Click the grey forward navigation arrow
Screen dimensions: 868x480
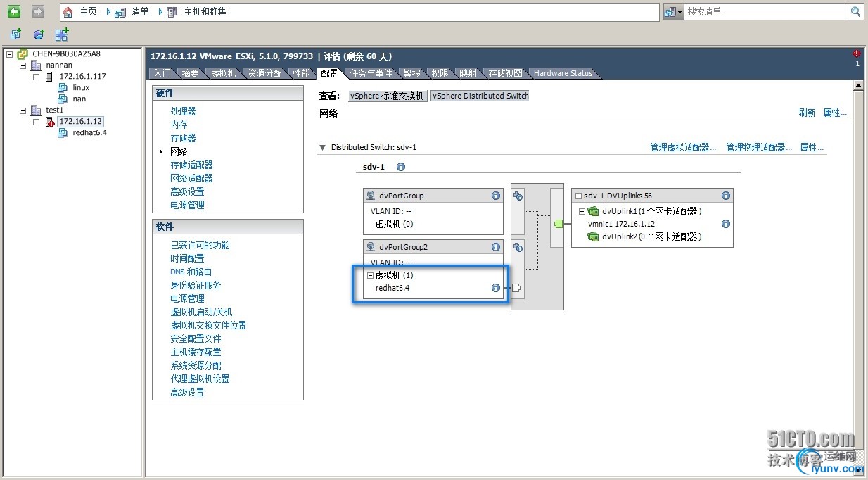[38, 11]
